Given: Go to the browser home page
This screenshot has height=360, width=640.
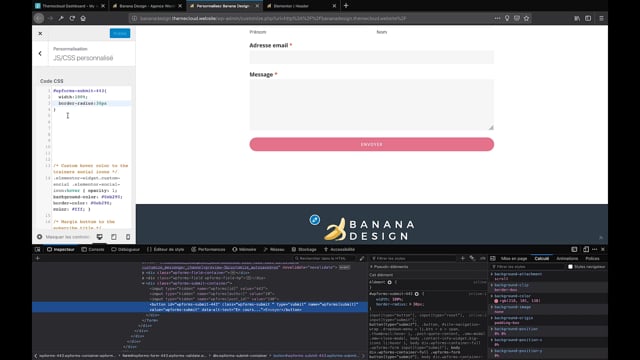Looking at the screenshot, I should pos(83,18).
